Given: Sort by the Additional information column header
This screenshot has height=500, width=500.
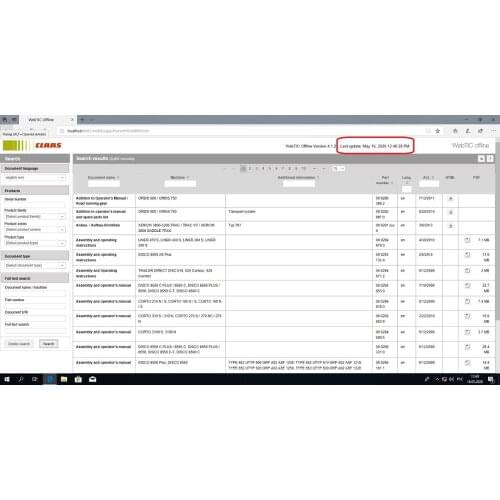Looking at the screenshot, I should [298, 178].
